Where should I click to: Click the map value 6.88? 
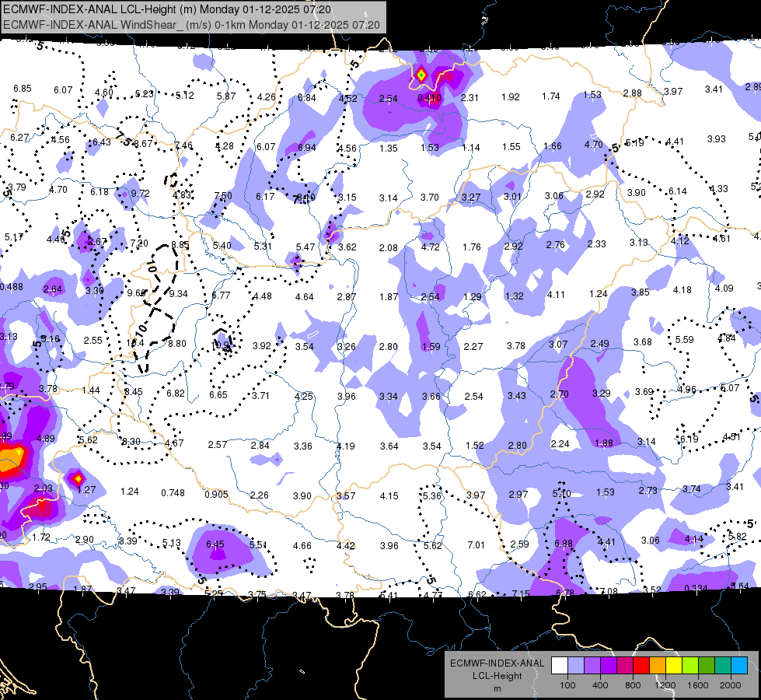(x=563, y=544)
